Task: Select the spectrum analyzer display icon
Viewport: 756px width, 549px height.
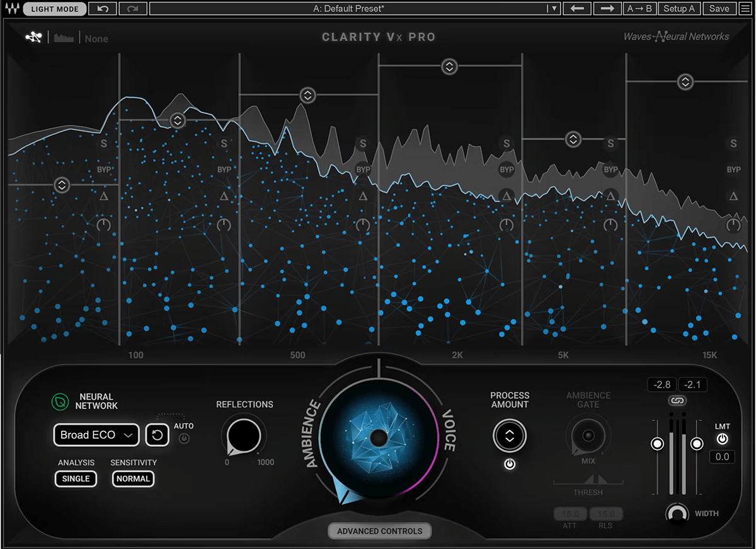Action: pyautogui.click(x=64, y=37)
